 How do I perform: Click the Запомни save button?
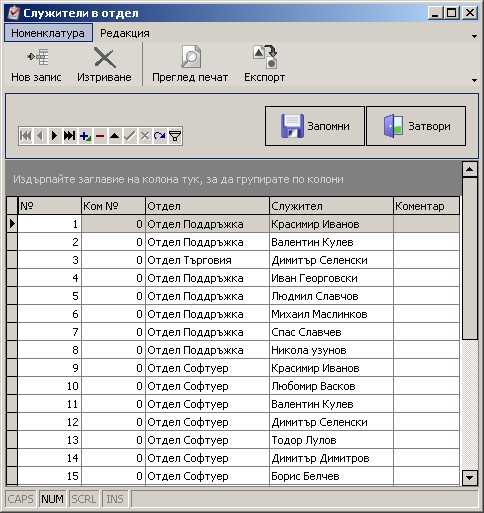tap(315, 126)
